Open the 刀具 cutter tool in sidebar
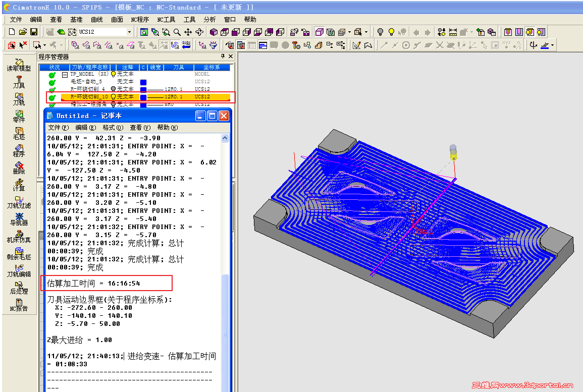This screenshot has width=583, height=392. tap(19, 82)
